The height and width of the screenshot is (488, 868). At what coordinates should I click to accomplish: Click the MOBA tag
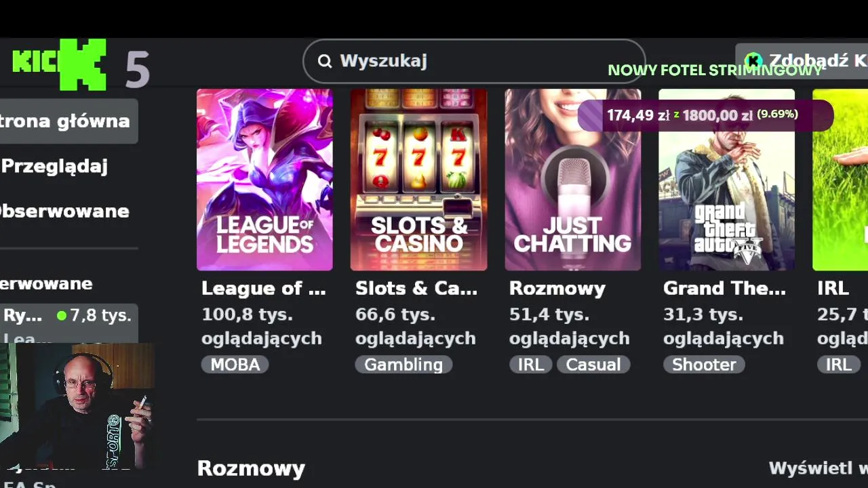(x=235, y=365)
